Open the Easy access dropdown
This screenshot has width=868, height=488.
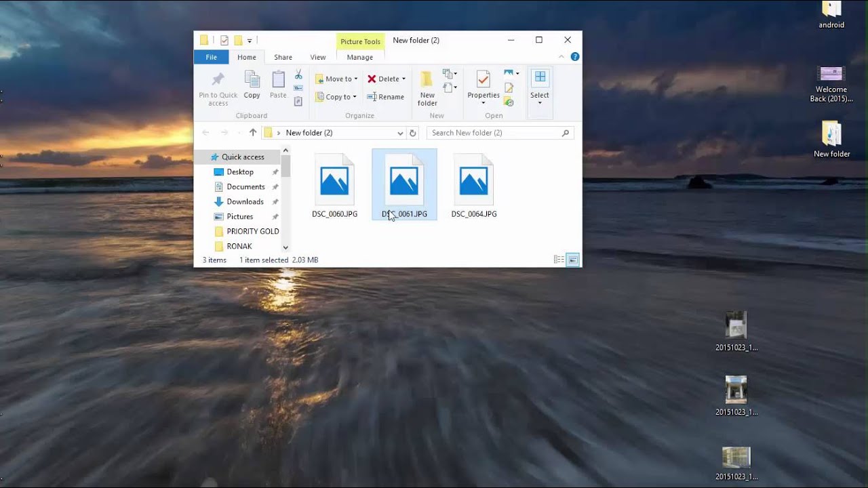pyautogui.click(x=449, y=87)
